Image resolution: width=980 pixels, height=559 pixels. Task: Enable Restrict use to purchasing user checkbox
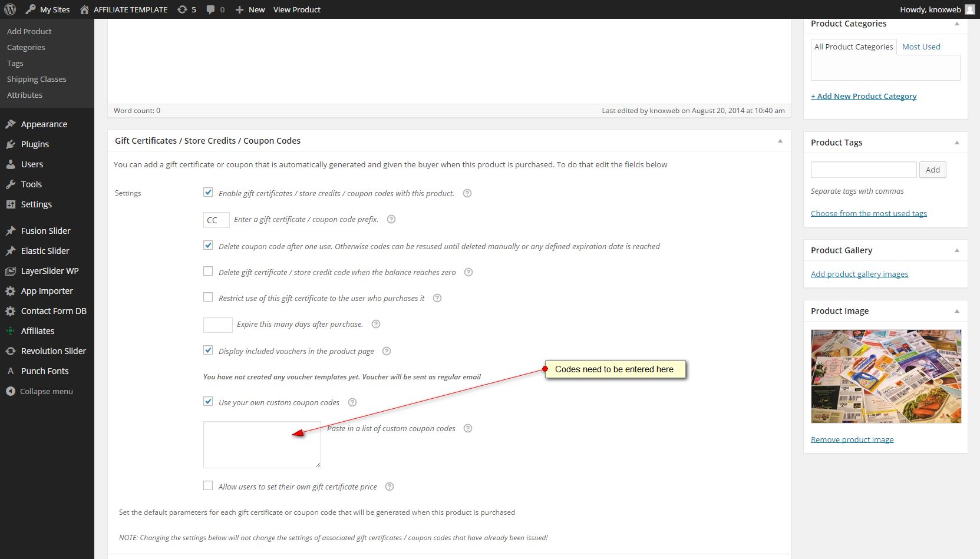[208, 297]
